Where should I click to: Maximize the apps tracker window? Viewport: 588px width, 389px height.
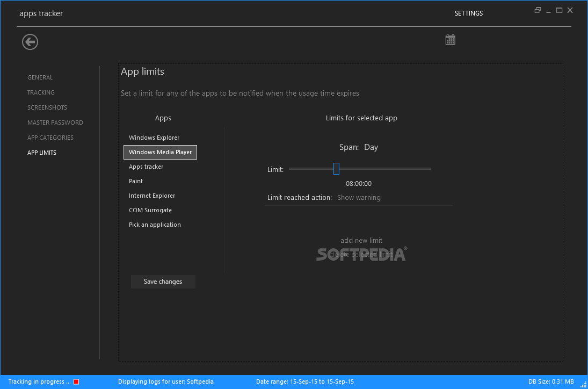(x=559, y=11)
